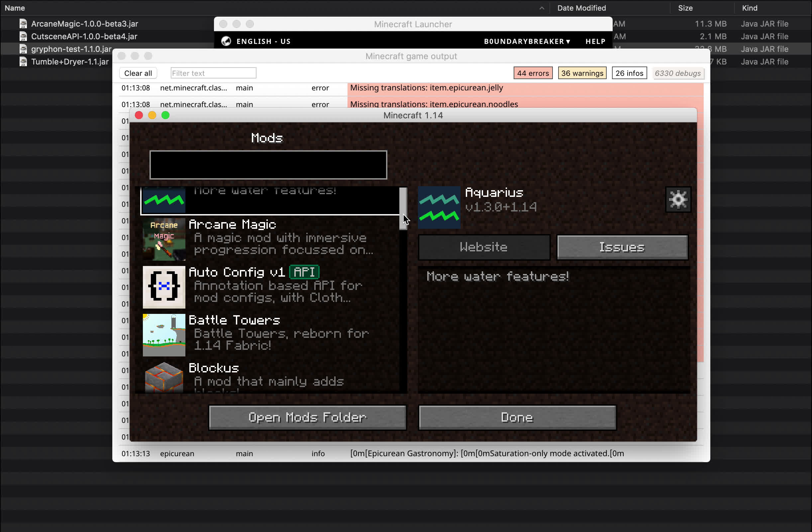Open the Aquarius mod config gear
The image size is (812, 532).
pyautogui.click(x=678, y=199)
